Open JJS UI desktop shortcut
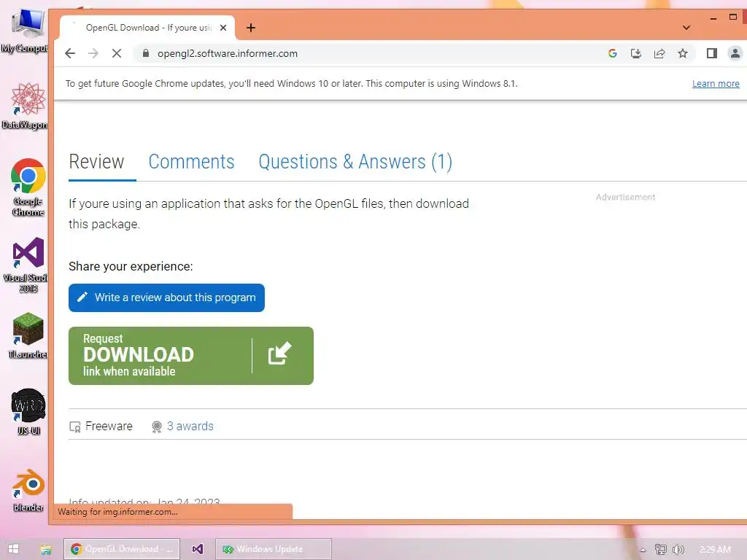This screenshot has width=747, height=560. (28, 412)
